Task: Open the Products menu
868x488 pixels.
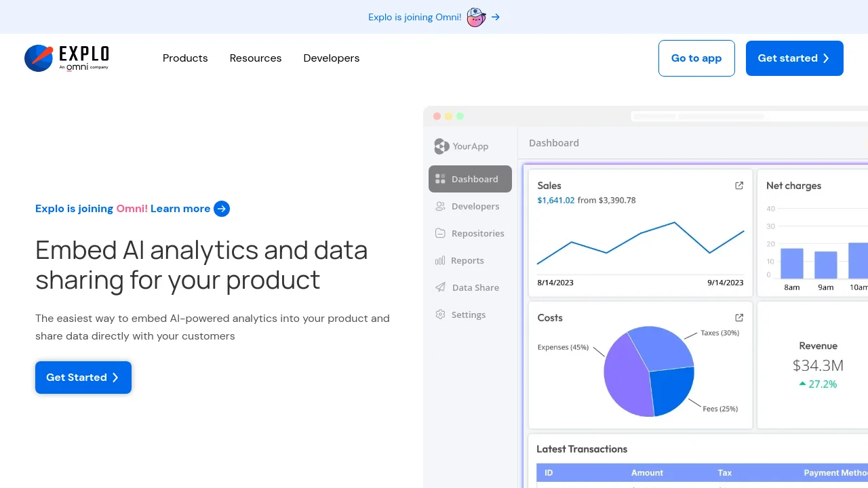Action: click(185, 58)
